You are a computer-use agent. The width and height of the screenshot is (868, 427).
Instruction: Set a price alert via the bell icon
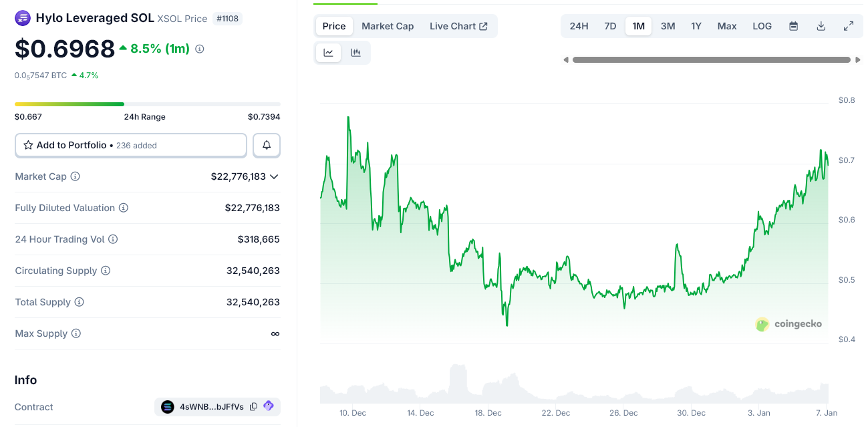(266, 145)
